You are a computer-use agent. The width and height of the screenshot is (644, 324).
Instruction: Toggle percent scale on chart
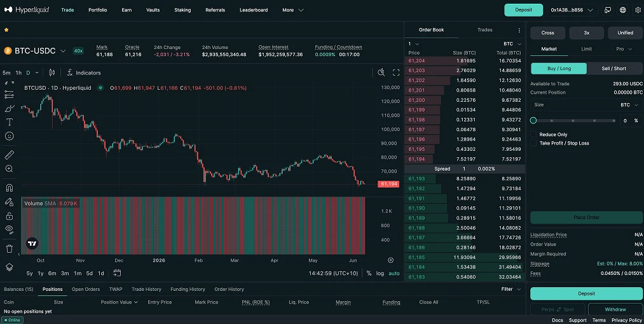[369, 274]
